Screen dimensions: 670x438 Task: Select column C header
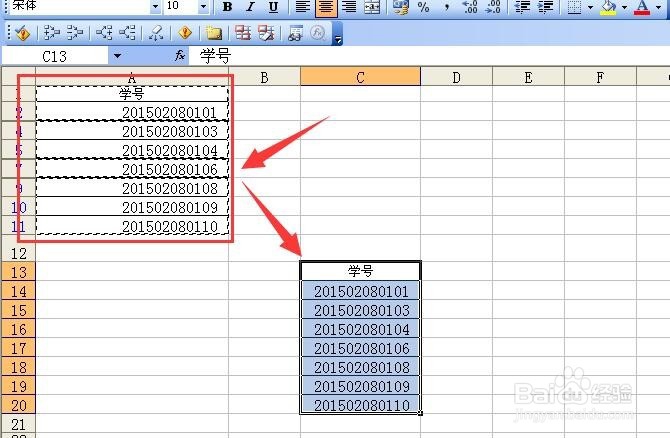[x=361, y=77]
